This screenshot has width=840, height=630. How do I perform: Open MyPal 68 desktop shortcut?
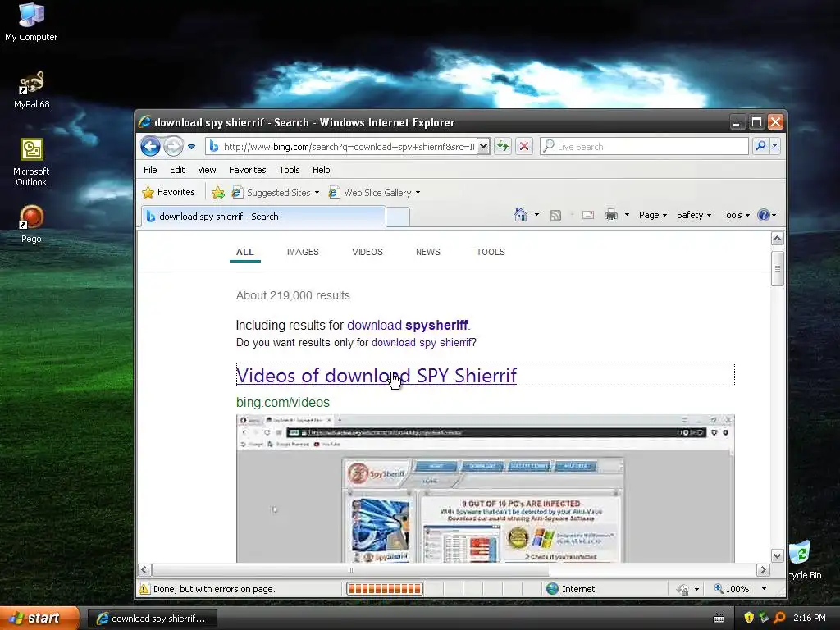(31, 89)
